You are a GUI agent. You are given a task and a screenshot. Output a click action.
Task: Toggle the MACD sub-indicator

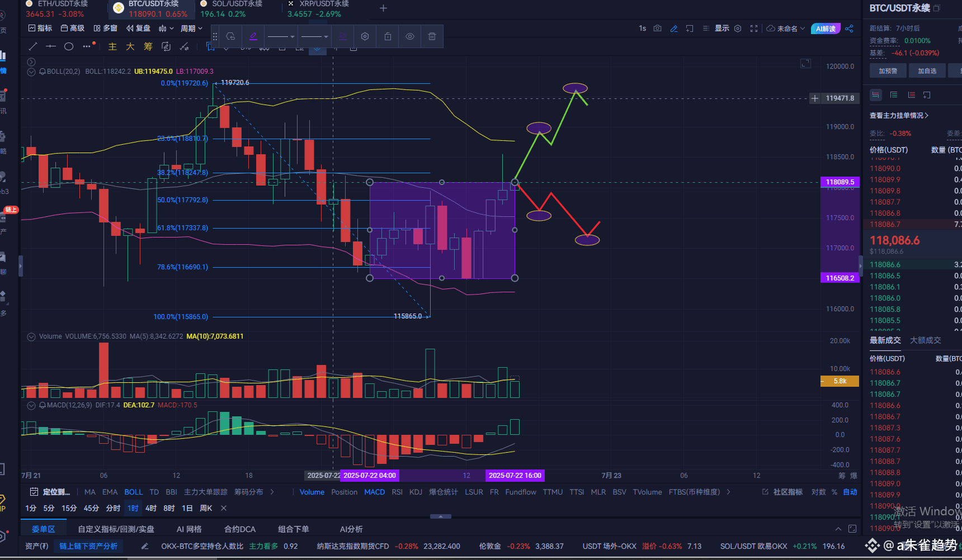(x=375, y=492)
